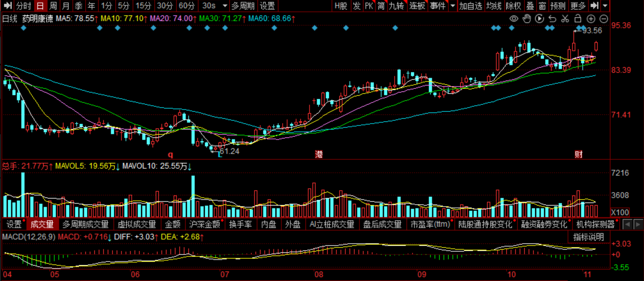Screen dimensions: 644x281
Task: Click the top-left collapse arrow icon
Action: 7,6
